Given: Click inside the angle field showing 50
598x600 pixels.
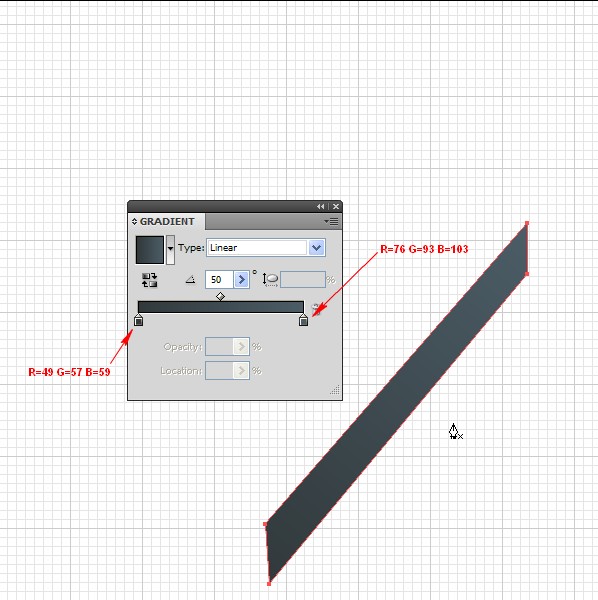Looking at the screenshot, I should (219, 279).
